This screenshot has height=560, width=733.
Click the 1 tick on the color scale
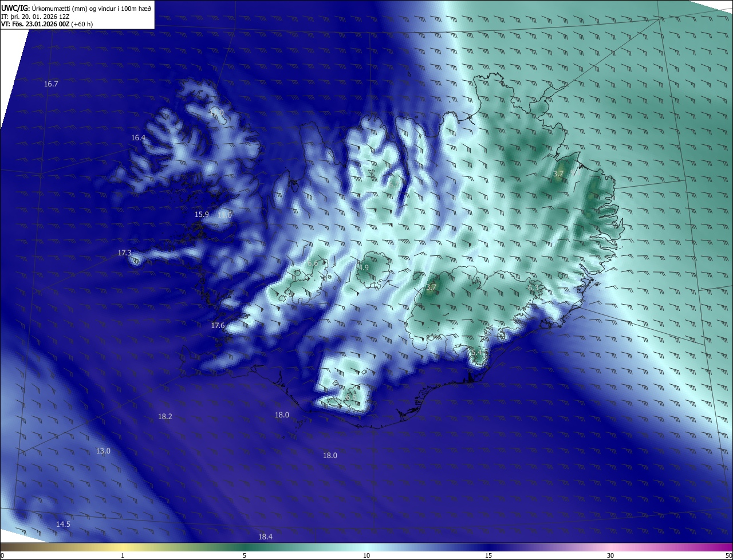[123, 555]
